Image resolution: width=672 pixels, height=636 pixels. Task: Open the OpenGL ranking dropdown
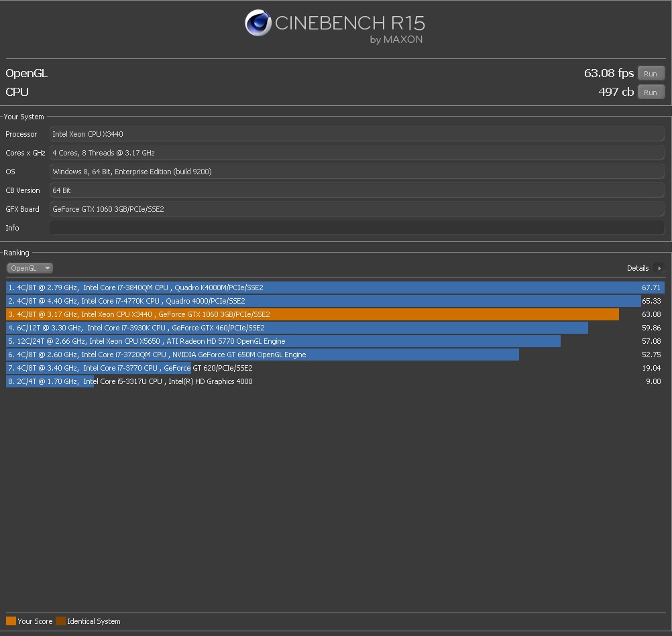[30, 268]
